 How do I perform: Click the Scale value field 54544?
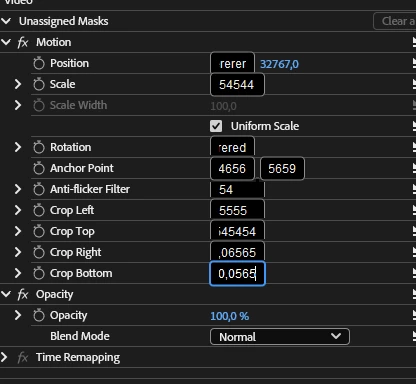tap(237, 85)
